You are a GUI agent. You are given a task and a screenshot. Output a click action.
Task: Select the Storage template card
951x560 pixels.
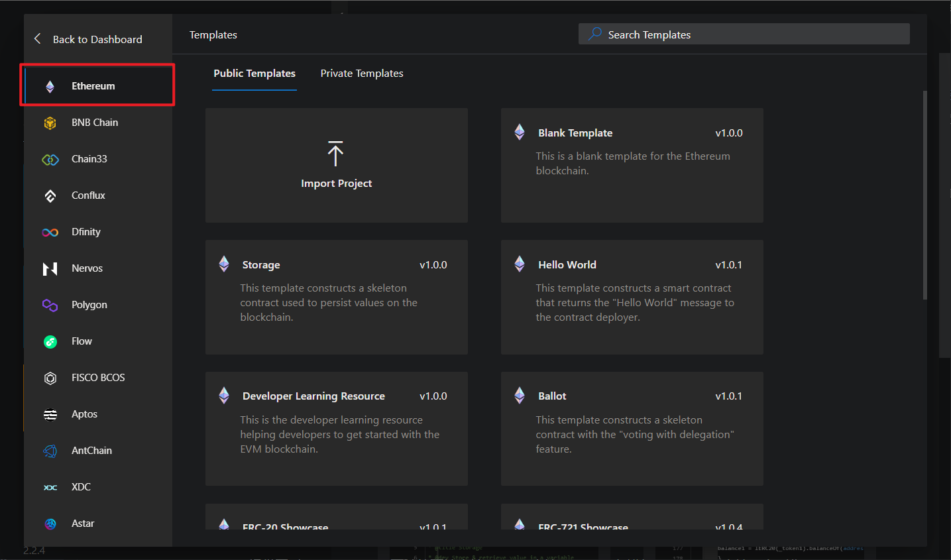(x=336, y=297)
